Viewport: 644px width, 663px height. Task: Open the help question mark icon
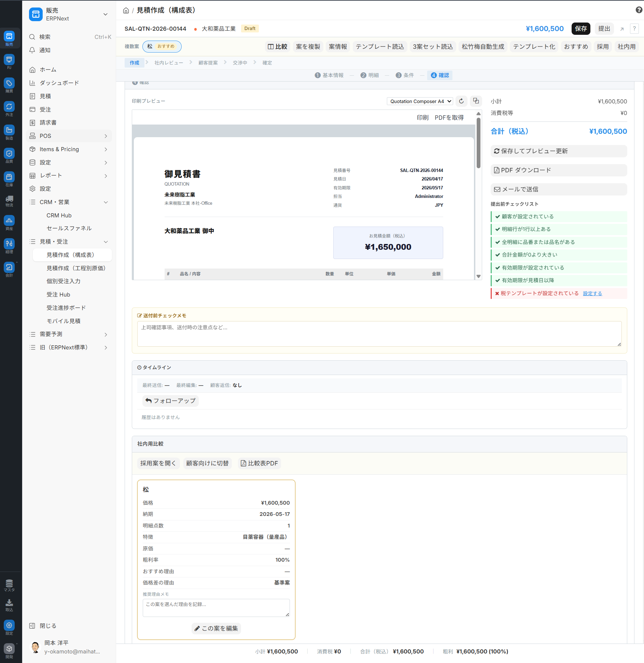(x=639, y=10)
